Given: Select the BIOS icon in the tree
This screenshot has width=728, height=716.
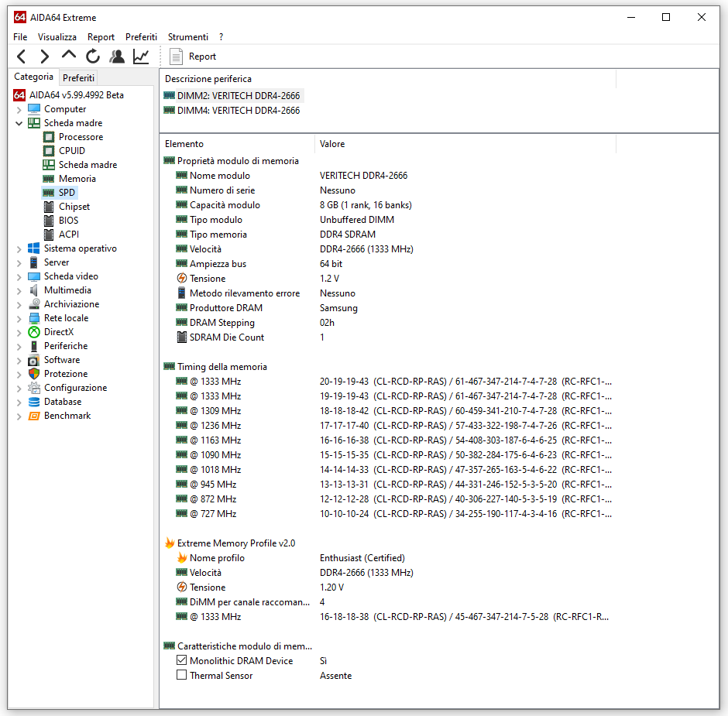Looking at the screenshot, I should 48,221.
